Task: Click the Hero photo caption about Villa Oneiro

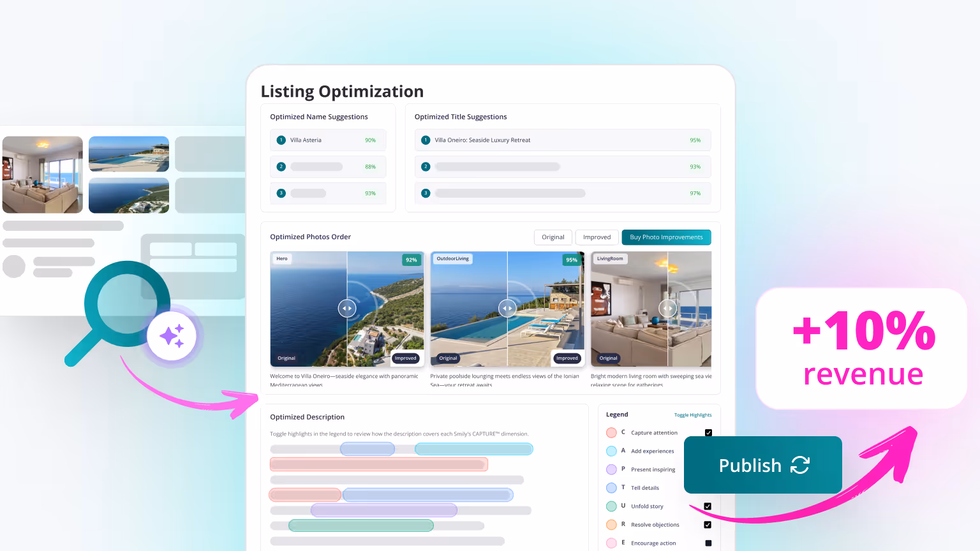Action: click(x=345, y=380)
